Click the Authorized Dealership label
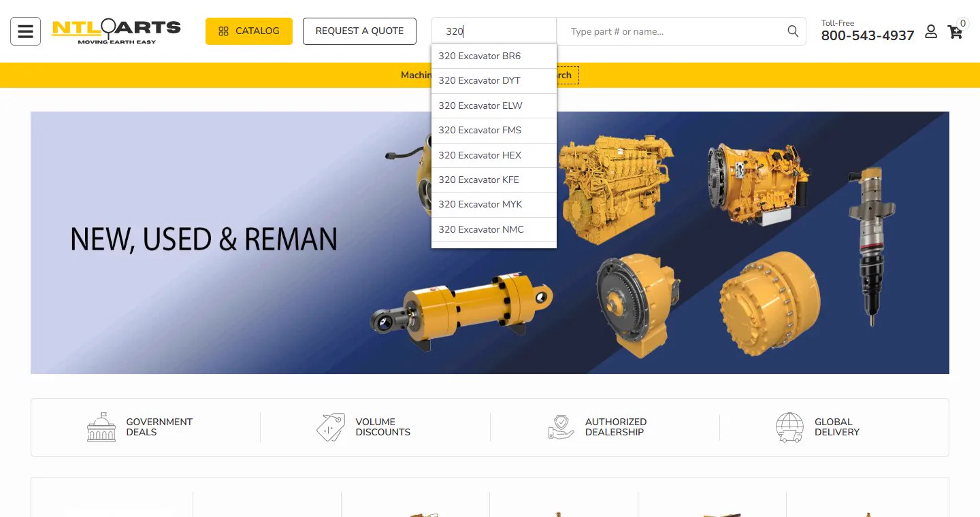 pos(616,427)
